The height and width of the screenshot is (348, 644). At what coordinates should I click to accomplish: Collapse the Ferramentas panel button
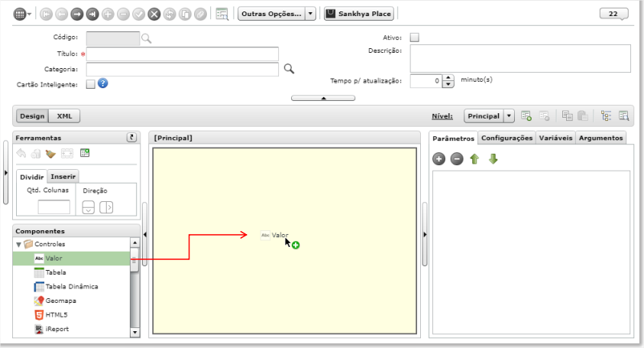pos(131,138)
